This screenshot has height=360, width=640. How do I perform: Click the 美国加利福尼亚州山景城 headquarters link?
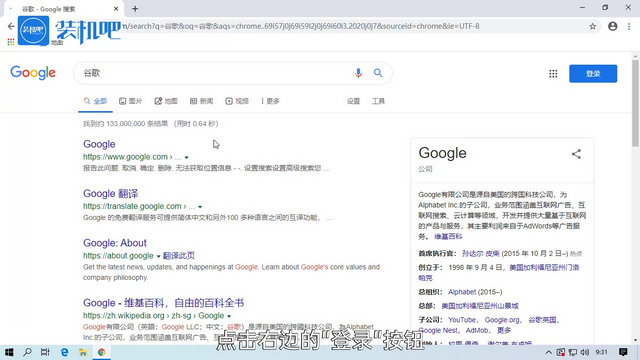pos(480,306)
